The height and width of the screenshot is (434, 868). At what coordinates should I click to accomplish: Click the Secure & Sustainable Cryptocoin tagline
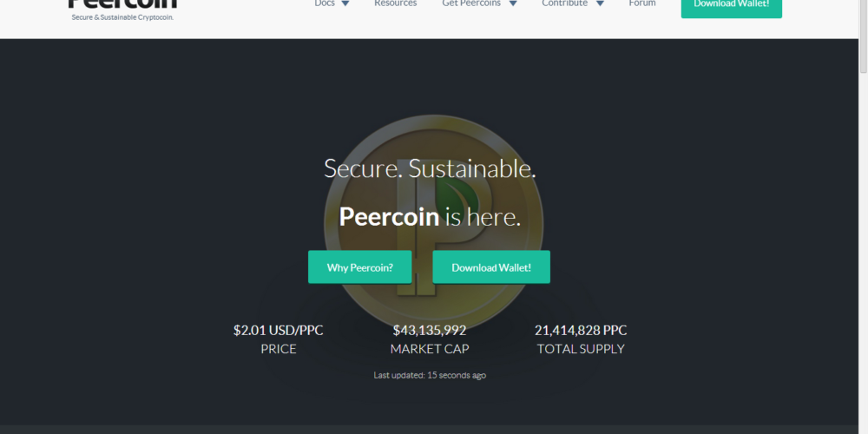point(122,17)
